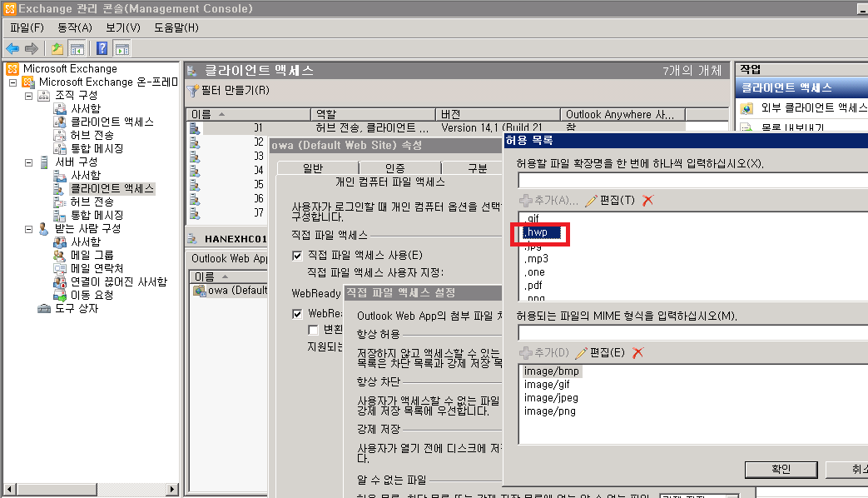
Task: Select the .mp3 extension entry
Action: point(536,259)
